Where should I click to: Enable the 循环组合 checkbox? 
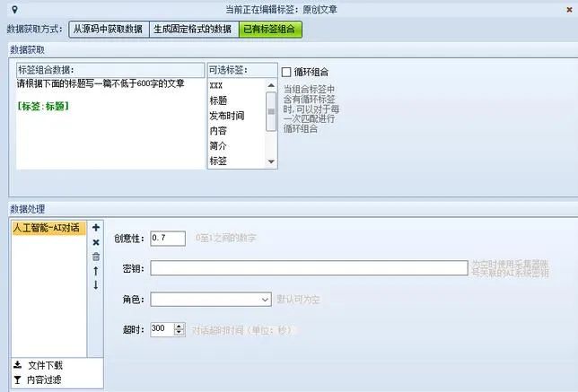[x=287, y=72]
